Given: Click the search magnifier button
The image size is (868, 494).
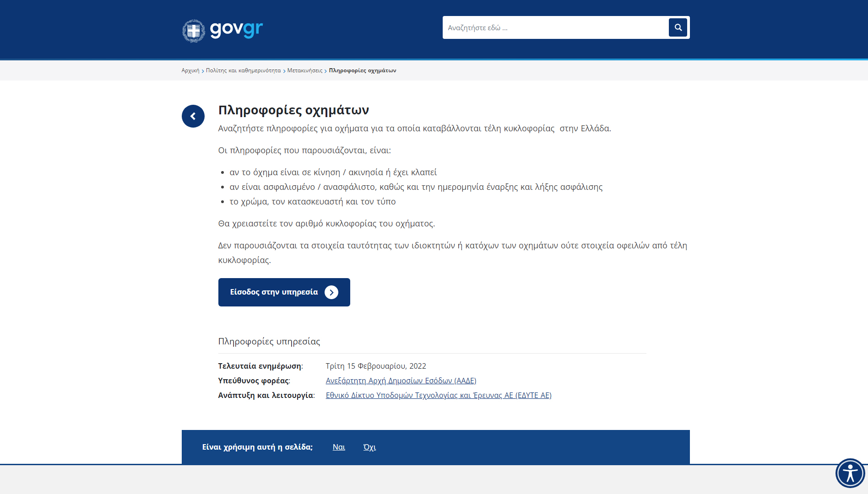Looking at the screenshot, I should tap(678, 27).
